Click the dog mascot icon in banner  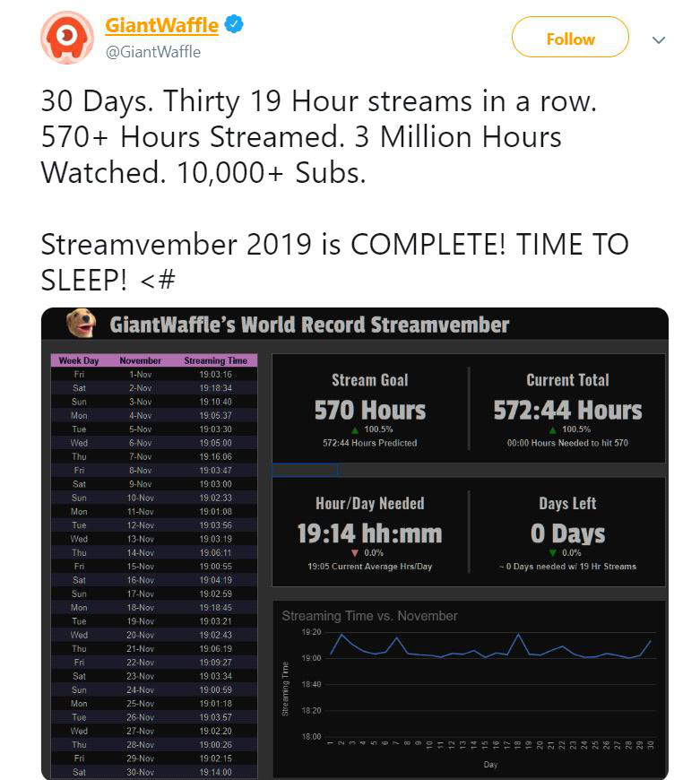[82, 323]
